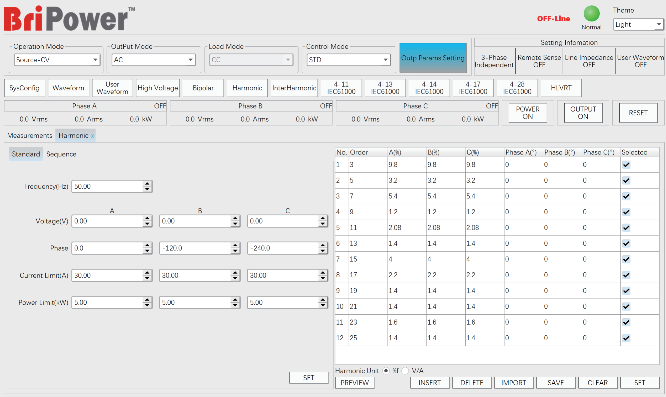Open the 4-17 IEC61000 tab

[473, 88]
